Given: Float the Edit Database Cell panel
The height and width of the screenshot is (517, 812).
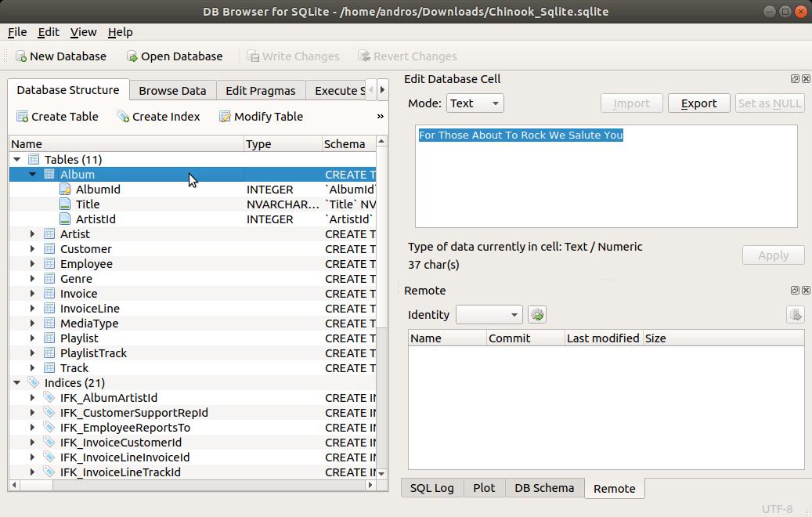Looking at the screenshot, I should (x=796, y=78).
